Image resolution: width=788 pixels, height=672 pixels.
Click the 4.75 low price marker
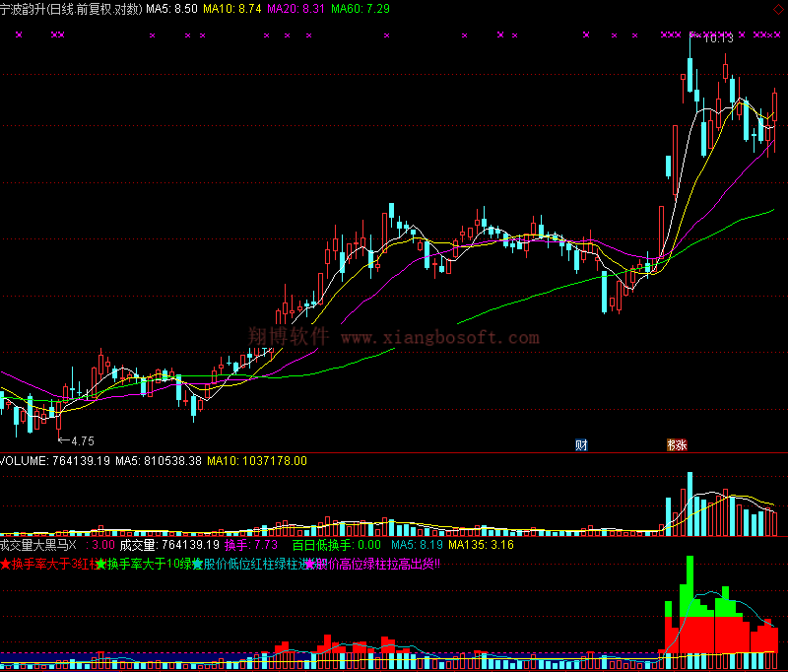click(x=82, y=440)
